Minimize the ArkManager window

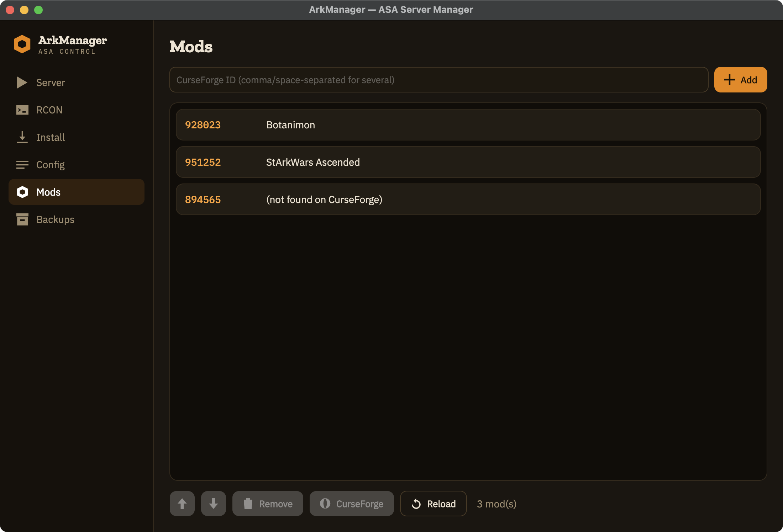point(24,10)
